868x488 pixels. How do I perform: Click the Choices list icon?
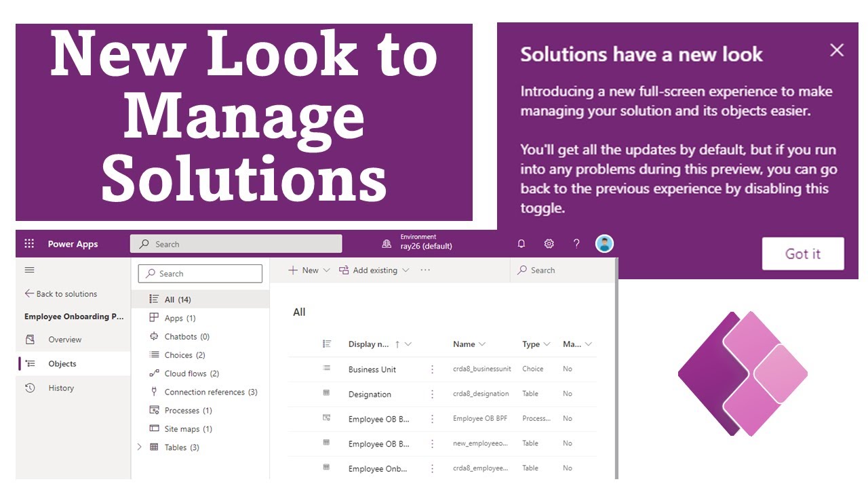tap(154, 355)
